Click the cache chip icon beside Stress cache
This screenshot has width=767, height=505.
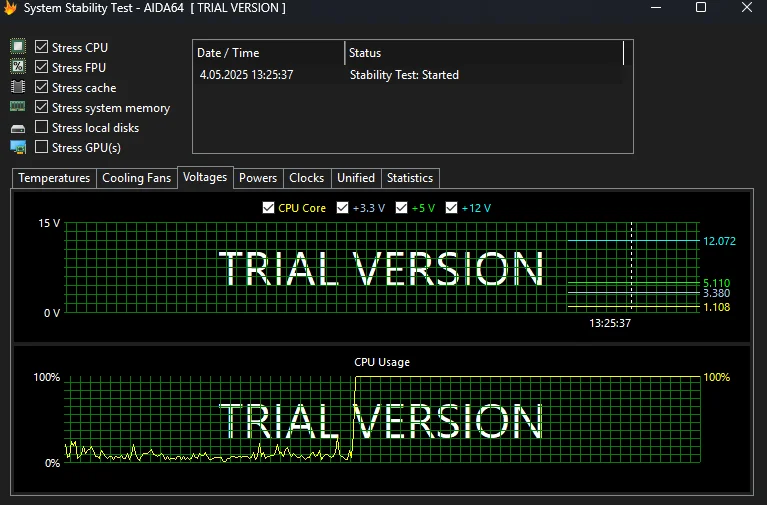coord(18,87)
